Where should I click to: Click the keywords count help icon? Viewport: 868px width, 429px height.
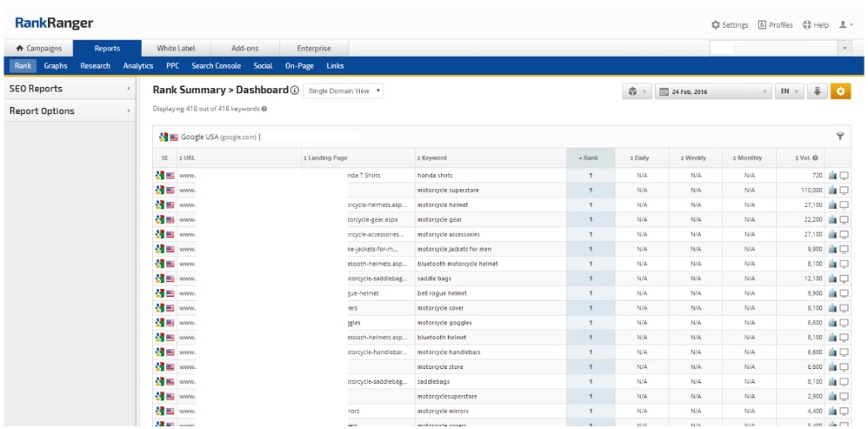click(x=264, y=109)
